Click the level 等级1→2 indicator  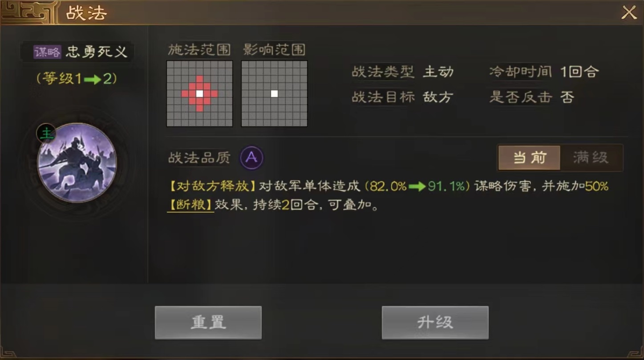(77, 79)
